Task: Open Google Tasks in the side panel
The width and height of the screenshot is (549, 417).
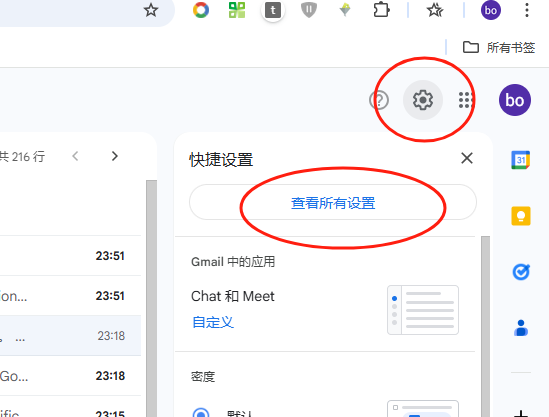Action: 521,272
